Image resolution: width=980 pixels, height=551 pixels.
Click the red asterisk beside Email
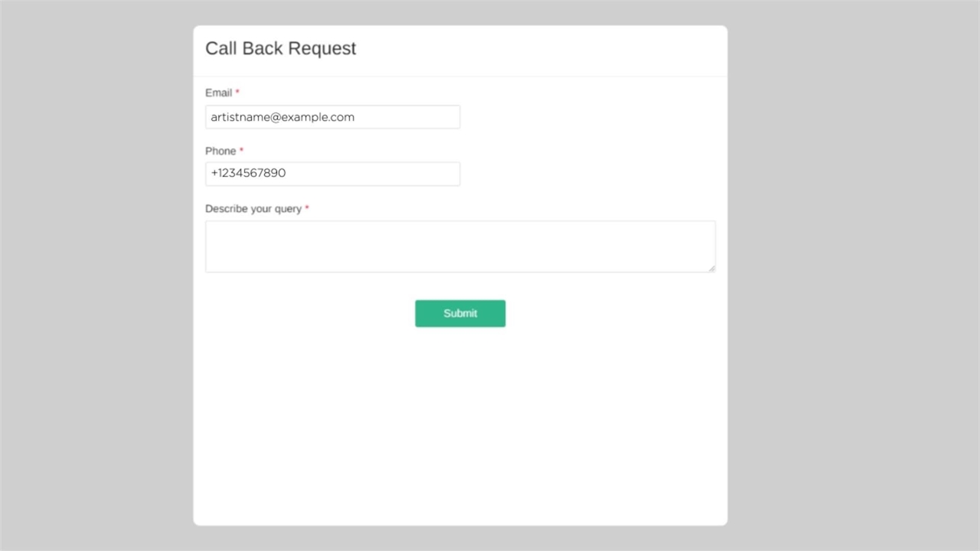click(x=237, y=93)
